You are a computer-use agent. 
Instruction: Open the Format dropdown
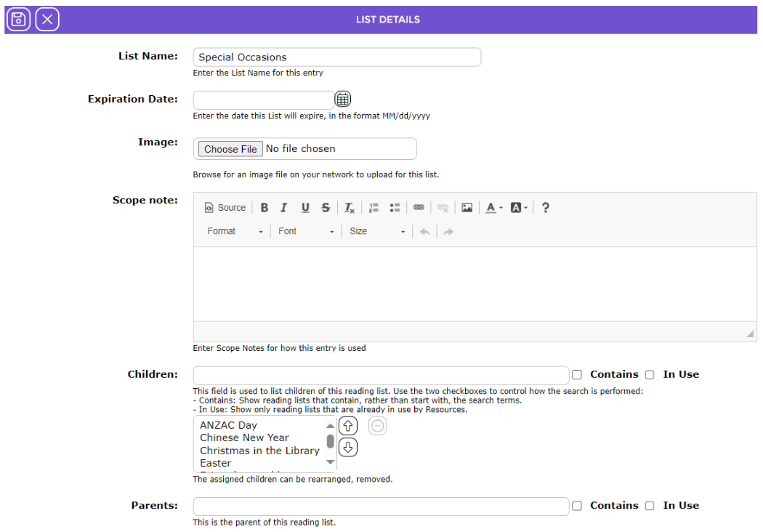click(235, 232)
